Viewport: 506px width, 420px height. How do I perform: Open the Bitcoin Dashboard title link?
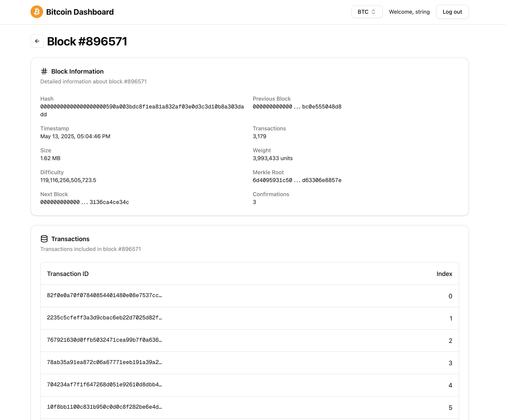(80, 12)
